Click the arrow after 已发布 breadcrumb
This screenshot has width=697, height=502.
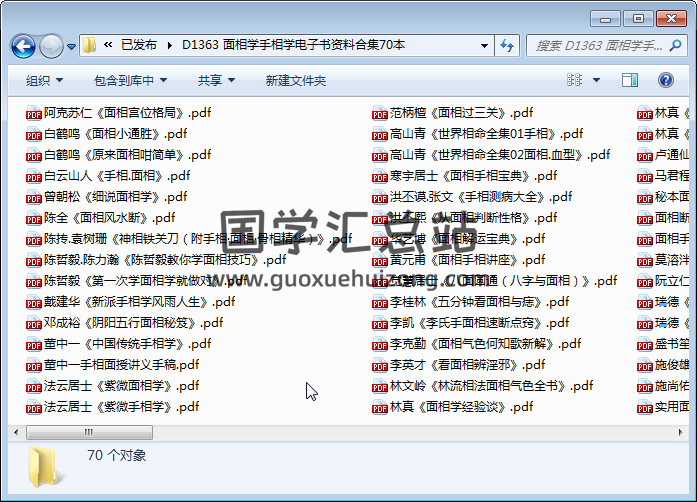coord(170,45)
